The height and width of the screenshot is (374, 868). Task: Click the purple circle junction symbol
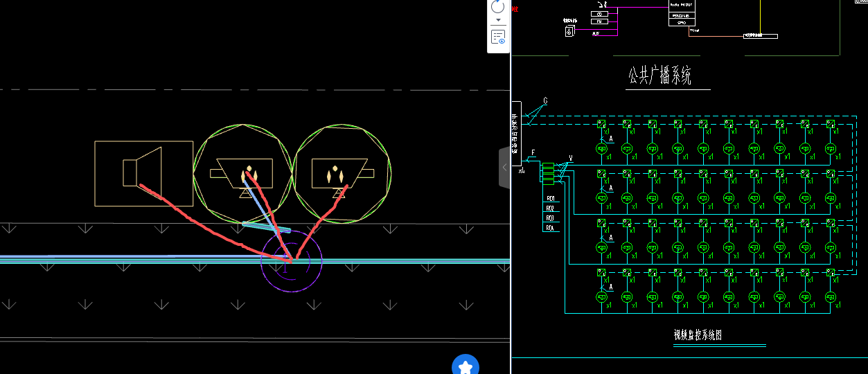click(291, 261)
